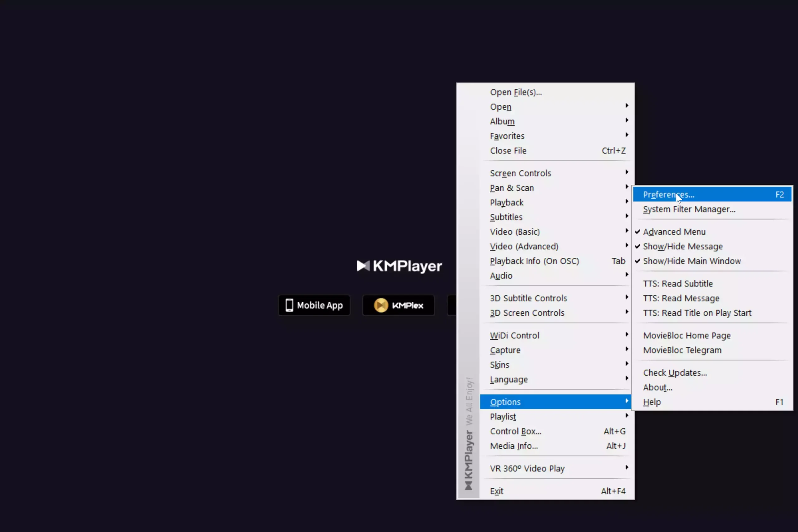Screen dimensions: 798x532
Task: Expand the VR 360° Video Play submenu
Action: click(x=527, y=468)
